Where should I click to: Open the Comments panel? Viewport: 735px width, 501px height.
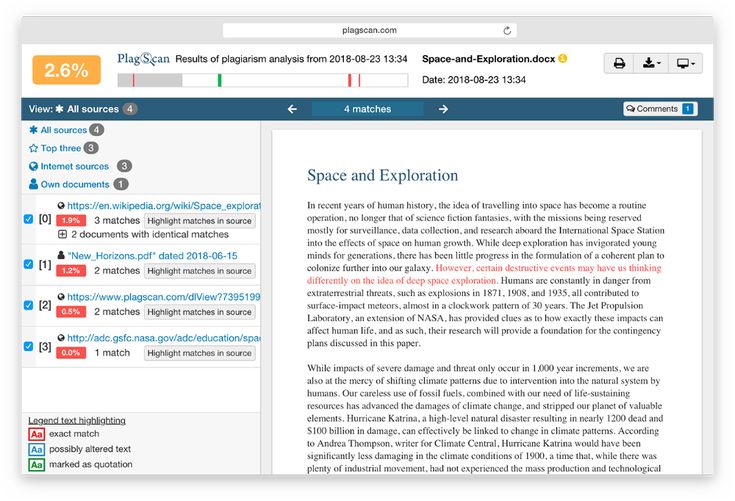pos(660,109)
